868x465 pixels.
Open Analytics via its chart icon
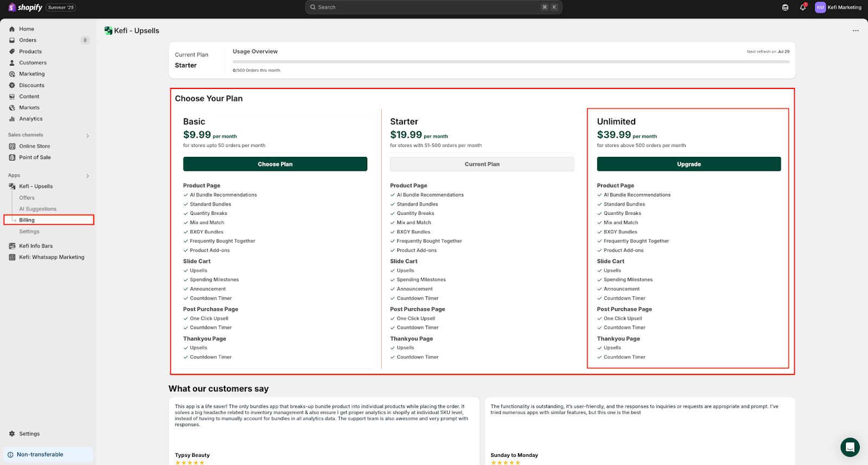12,119
